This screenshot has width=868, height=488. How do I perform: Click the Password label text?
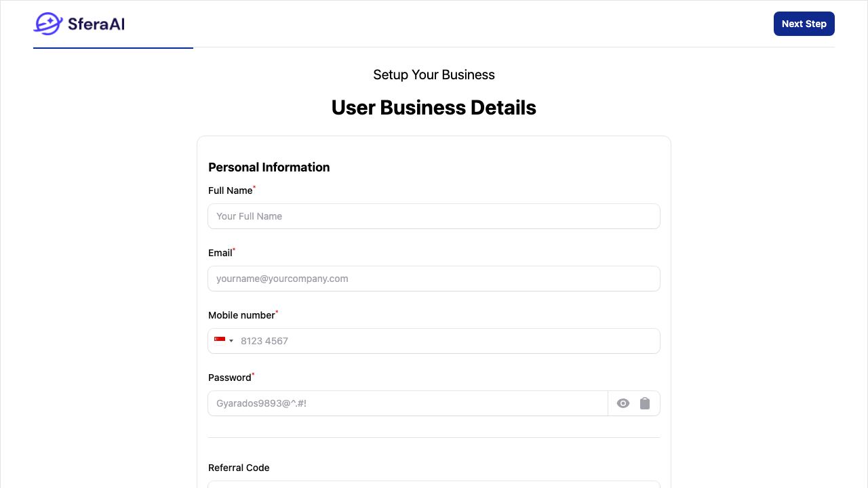(230, 378)
